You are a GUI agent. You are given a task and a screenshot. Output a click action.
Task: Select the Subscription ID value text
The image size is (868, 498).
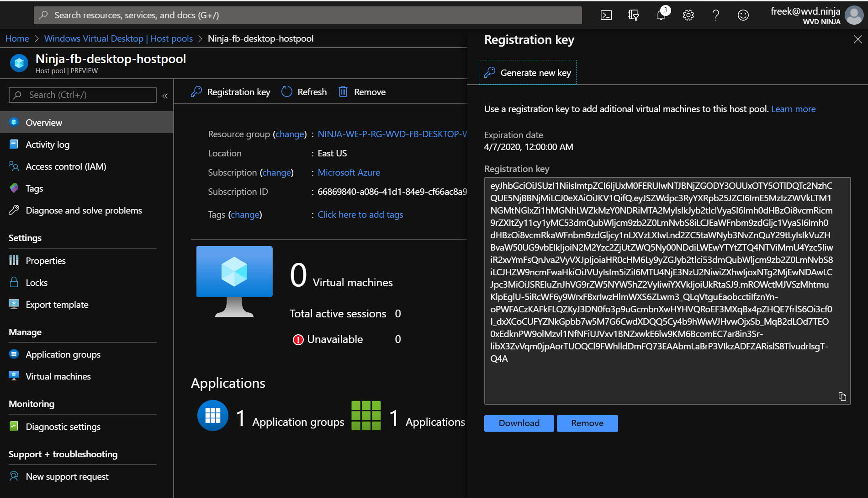click(392, 192)
